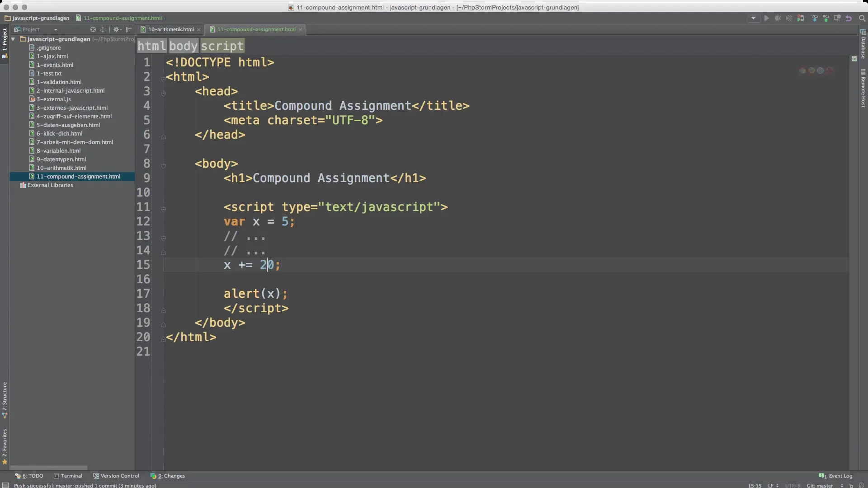The image size is (868, 488).
Task: Place cursor on alert(x); line
Action: coord(255,294)
